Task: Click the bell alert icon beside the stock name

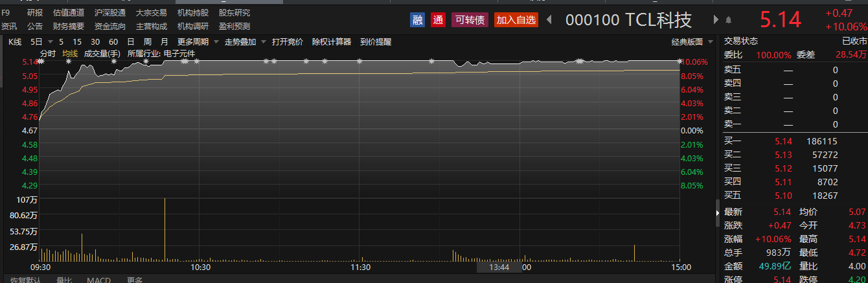Action: [x=729, y=20]
